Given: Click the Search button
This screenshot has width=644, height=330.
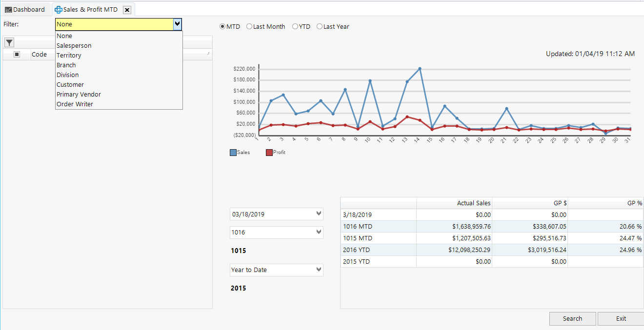Looking at the screenshot, I should [x=572, y=318].
